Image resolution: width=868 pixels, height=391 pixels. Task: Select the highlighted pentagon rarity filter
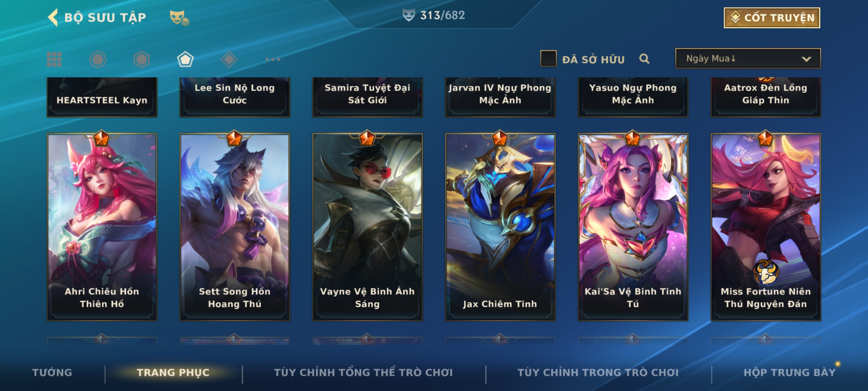[x=185, y=59]
